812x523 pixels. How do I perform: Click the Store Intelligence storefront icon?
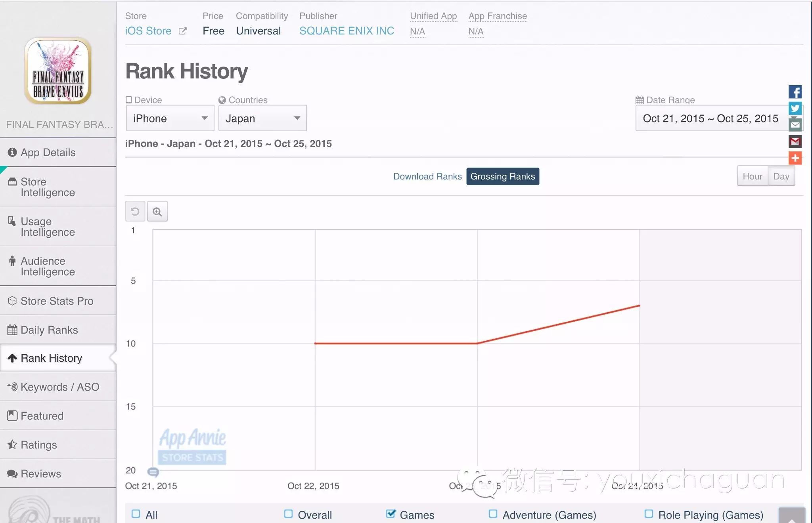[12, 181]
